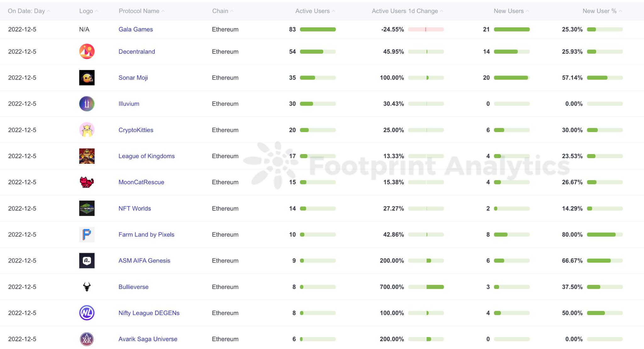This screenshot has width=644, height=349.
Task: Click the Sonar Moji logo icon
Action: [x=87, y=78]
